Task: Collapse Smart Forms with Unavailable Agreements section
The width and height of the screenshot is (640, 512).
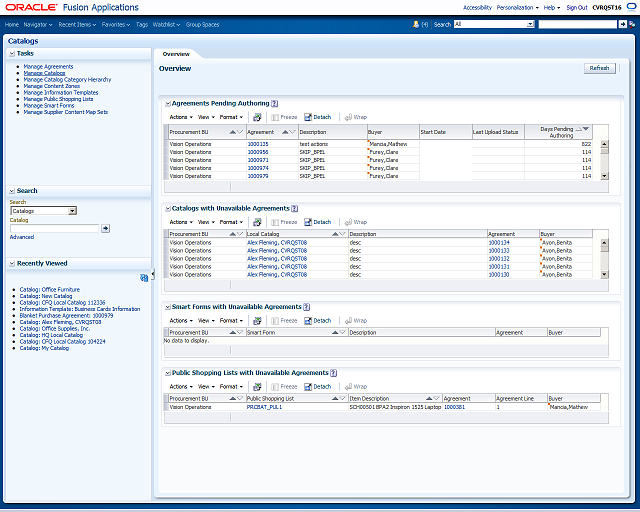Action: (168, 307)
